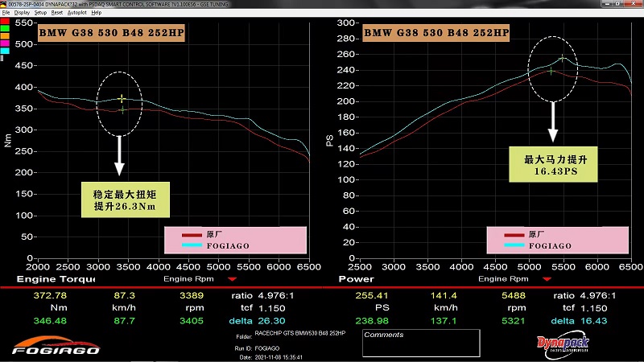The height and width of the screenshot is (362, 644).
Task: Open the Display menu
Action: pyautogui.click(x=21, y=13)
